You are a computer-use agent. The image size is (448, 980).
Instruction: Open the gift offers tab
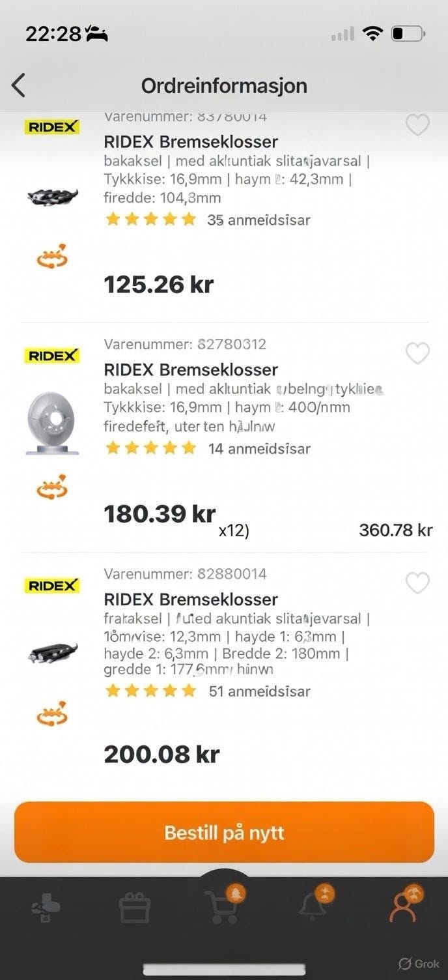click(135, 907)
